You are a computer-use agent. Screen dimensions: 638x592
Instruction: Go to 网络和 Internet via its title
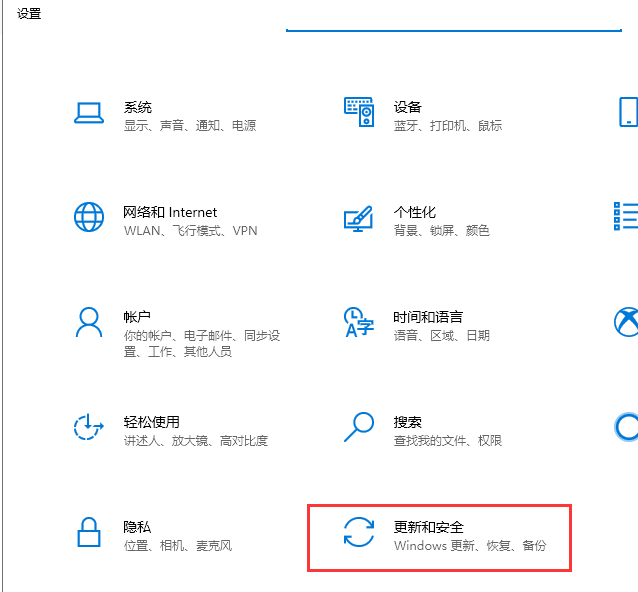pyautogui.click(x=170, y=212)
